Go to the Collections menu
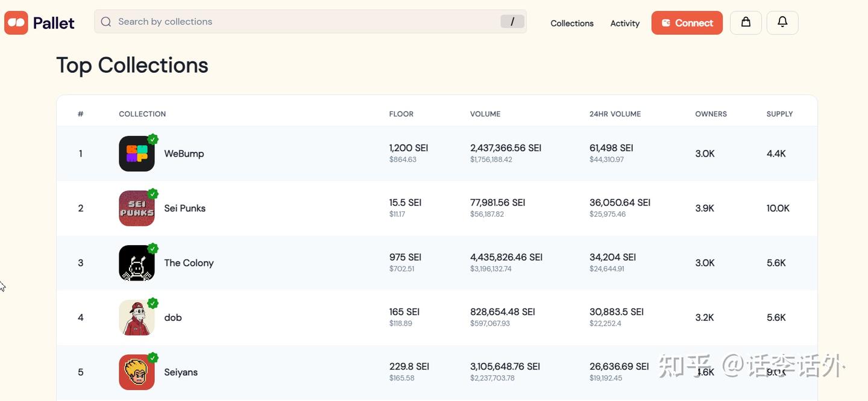 [x=571, y=23]
